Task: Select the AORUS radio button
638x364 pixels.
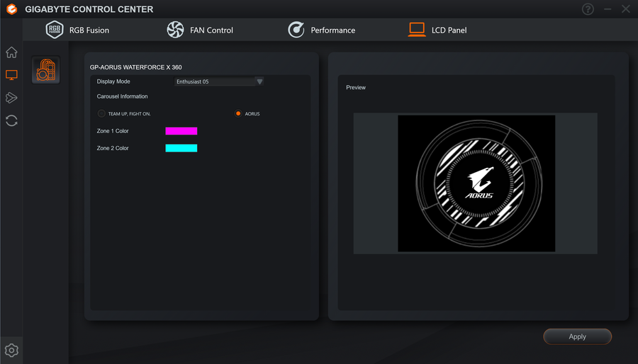Action: pyautogui.click(x=238, y=113)
